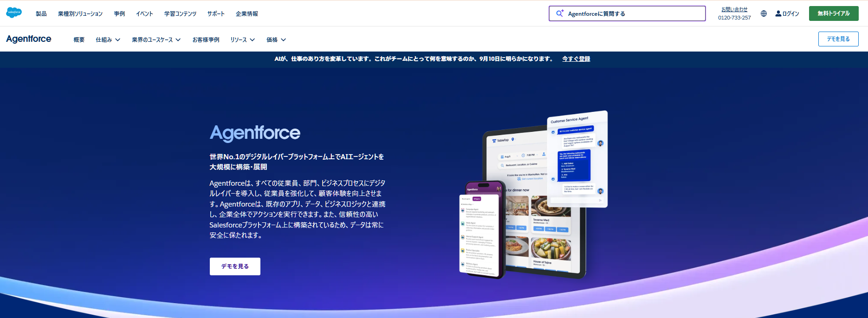Open the 製品 menu
The height and width of the screenshot is (318, 868).
41,14
